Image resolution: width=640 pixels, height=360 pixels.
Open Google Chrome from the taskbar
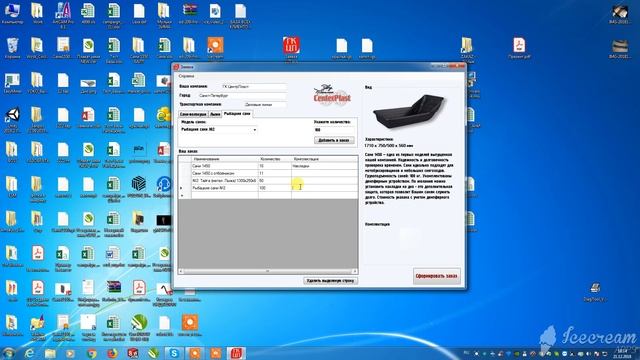[x=91, y=353]
